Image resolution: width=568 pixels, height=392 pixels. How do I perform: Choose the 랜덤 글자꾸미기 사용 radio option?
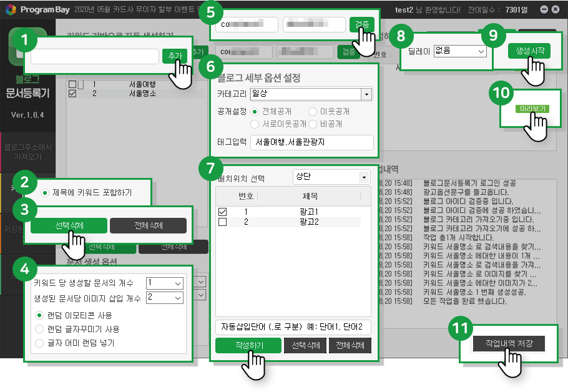coord(41,329)
